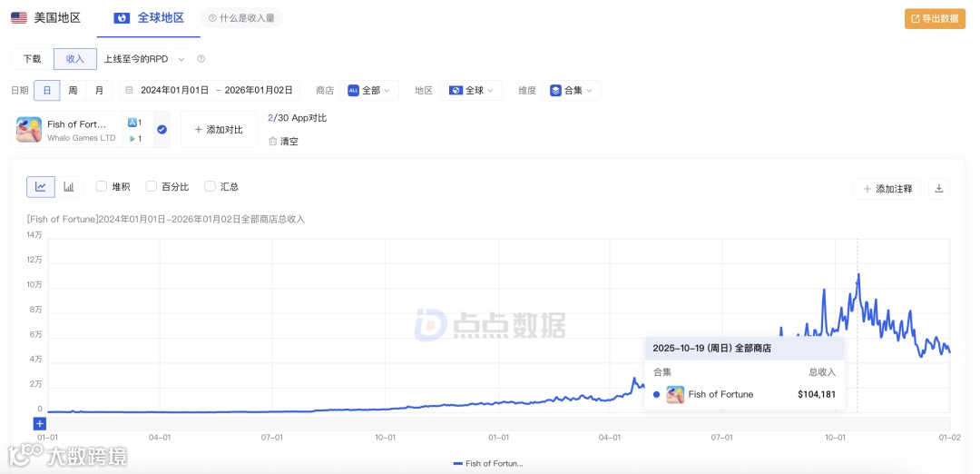980x474 pixels.
Task: Click the 导出数据 export button
Action: pos(935,19)
